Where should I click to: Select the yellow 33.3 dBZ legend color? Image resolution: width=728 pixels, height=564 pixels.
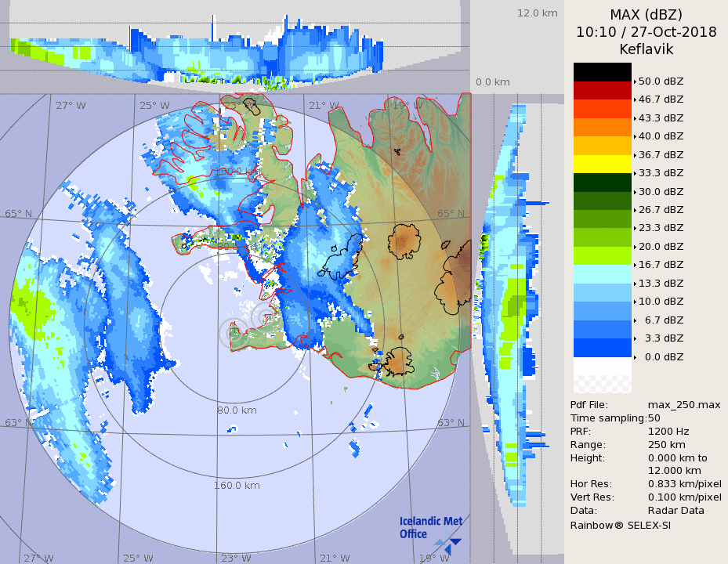click(602, 164)
